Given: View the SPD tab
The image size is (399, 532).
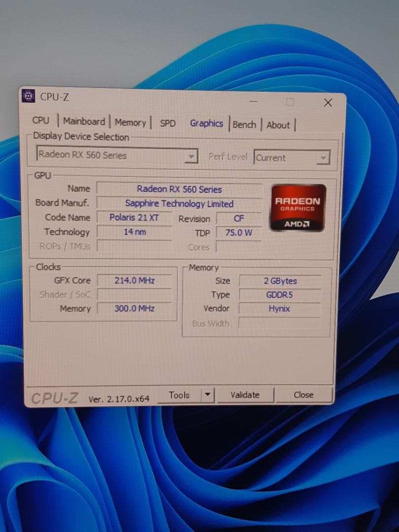Looking at the screenshot, I should [167, 124].
